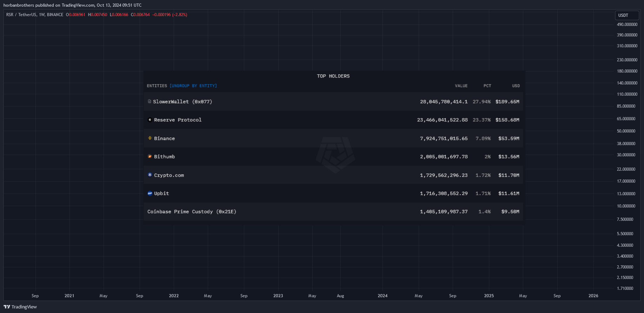Select the Crypto.com entity name
Image resolution: width=644 pixels, height=313 pixels.
[169, 175]
